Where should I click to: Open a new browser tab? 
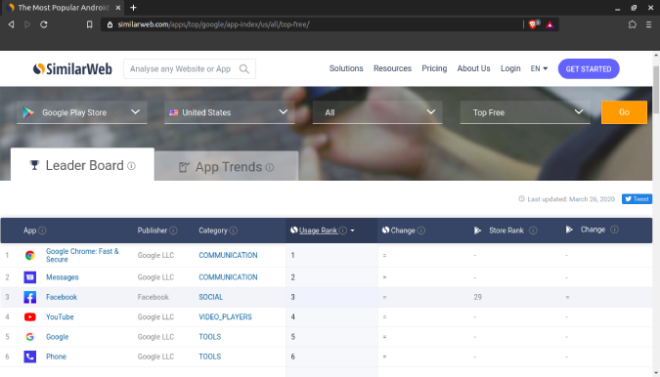pyautogui.click(x=133, y=8)
